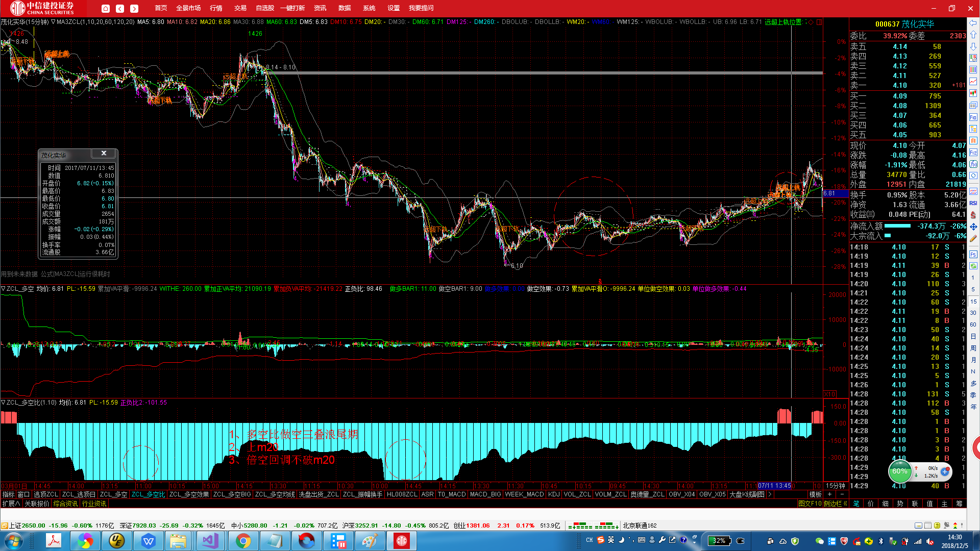Switch to WEEK_MACD indicator tab

524,494
